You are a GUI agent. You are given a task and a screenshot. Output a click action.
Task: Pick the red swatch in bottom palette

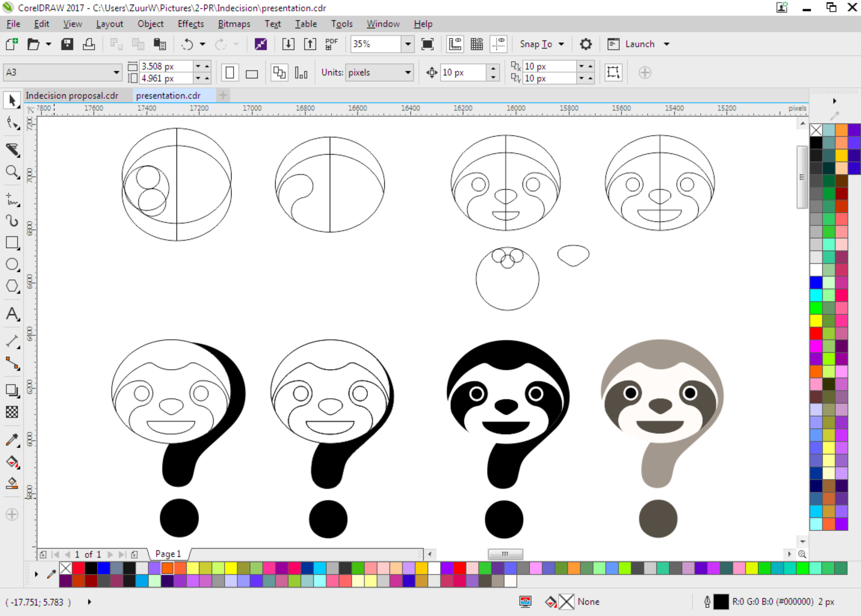tap(79, 568)
